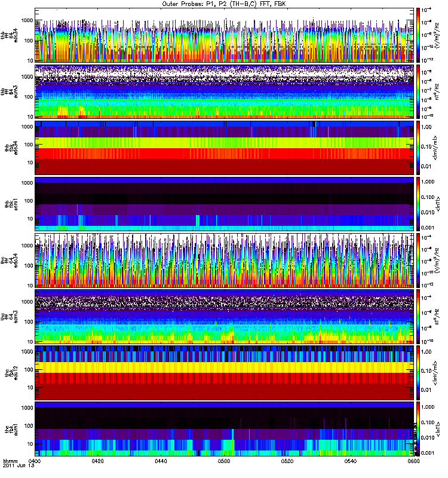Pick the color bar next to thc fbk edc12
This screenshot has width=448, height=478.
(x=419, y=372)
